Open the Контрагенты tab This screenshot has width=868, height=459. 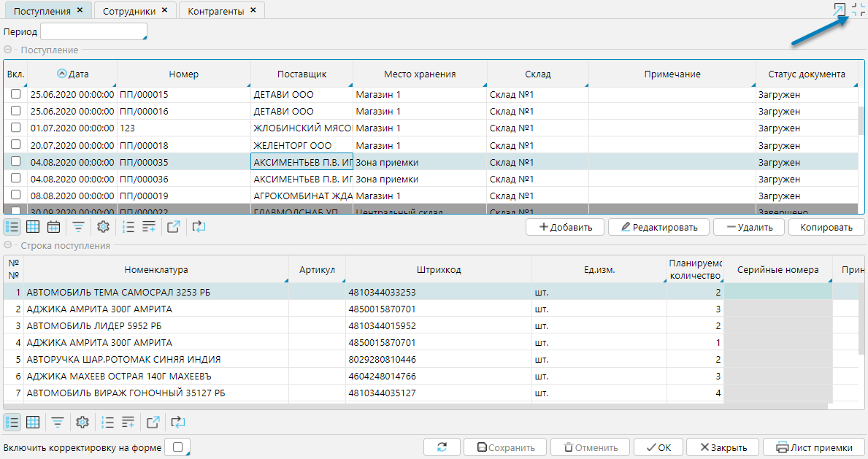click(x=215, y=11)
